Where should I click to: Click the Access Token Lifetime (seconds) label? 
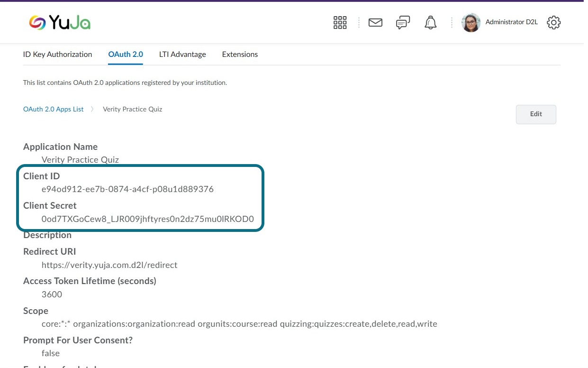(90, 281)
